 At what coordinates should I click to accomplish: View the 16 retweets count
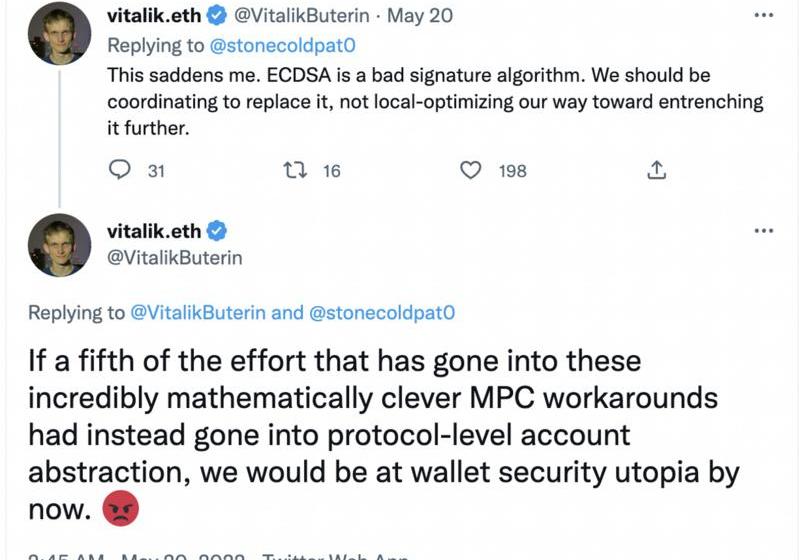point(331,171)
